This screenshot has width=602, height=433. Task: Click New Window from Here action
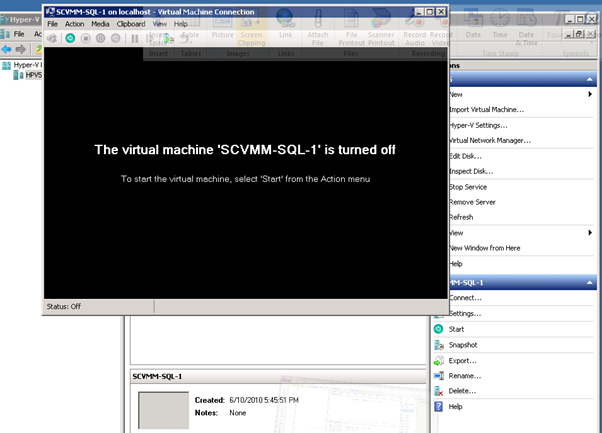click(485, 248)
